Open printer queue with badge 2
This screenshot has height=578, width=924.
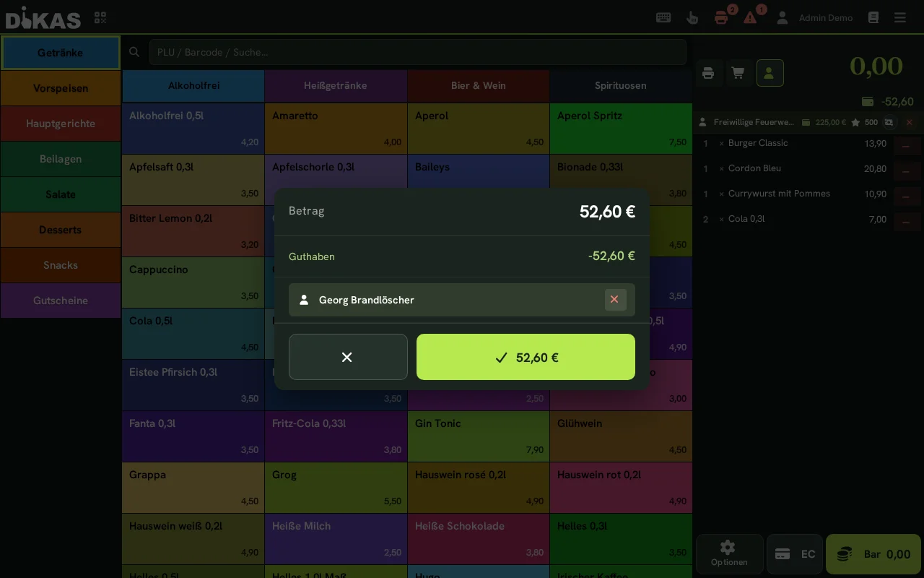722,17
